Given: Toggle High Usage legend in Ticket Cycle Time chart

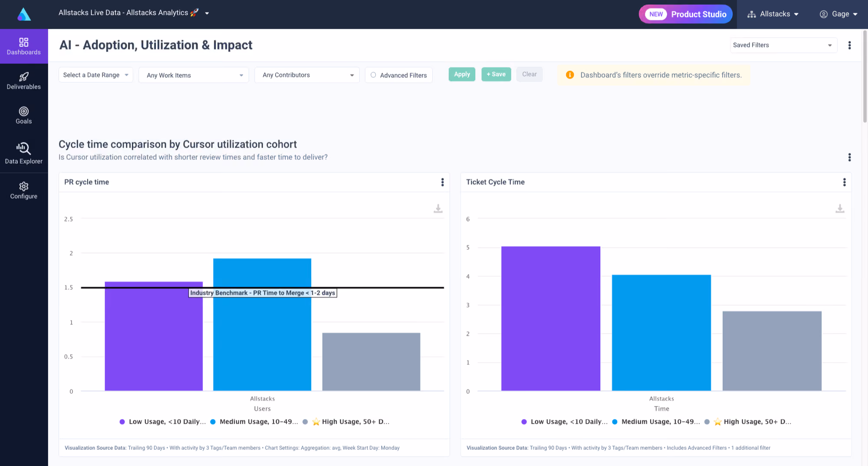Looking at the screenshot, I should tap(748, 422).
